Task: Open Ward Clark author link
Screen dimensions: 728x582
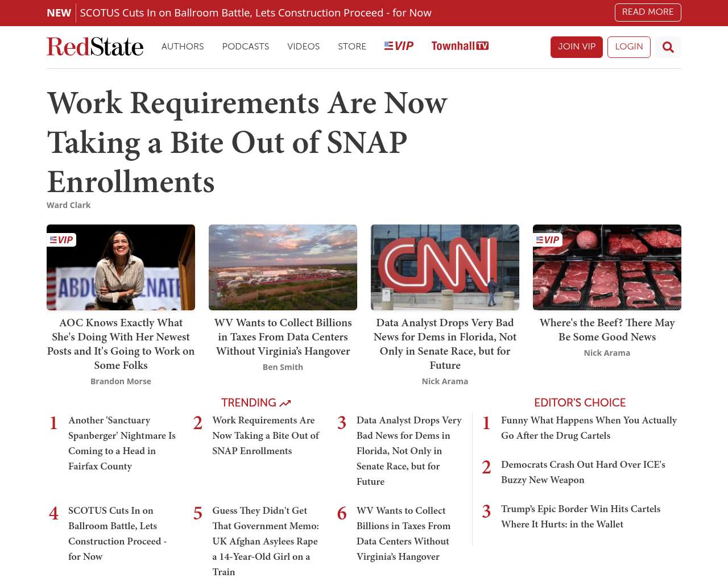Action: [68, 205]
